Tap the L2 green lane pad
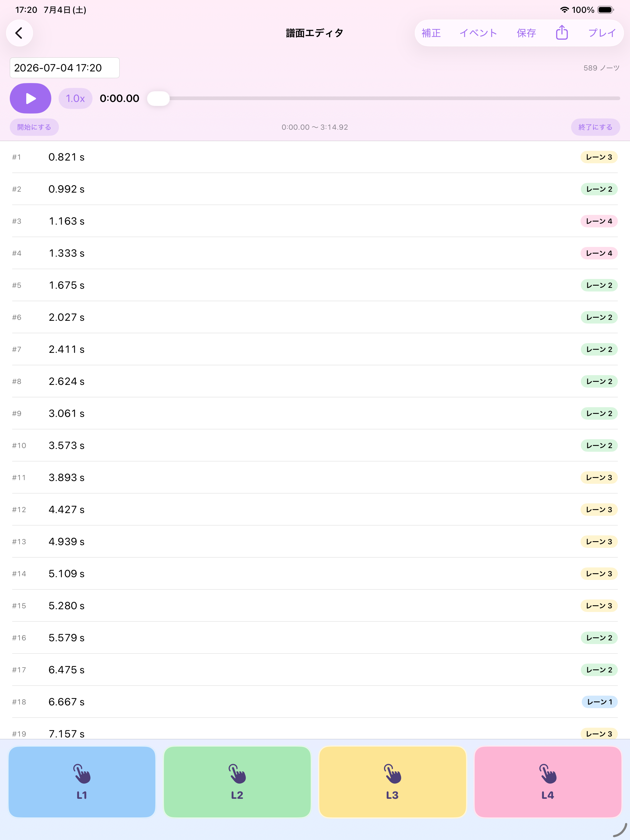Screen dimensions: 630x840 [237, 781]
